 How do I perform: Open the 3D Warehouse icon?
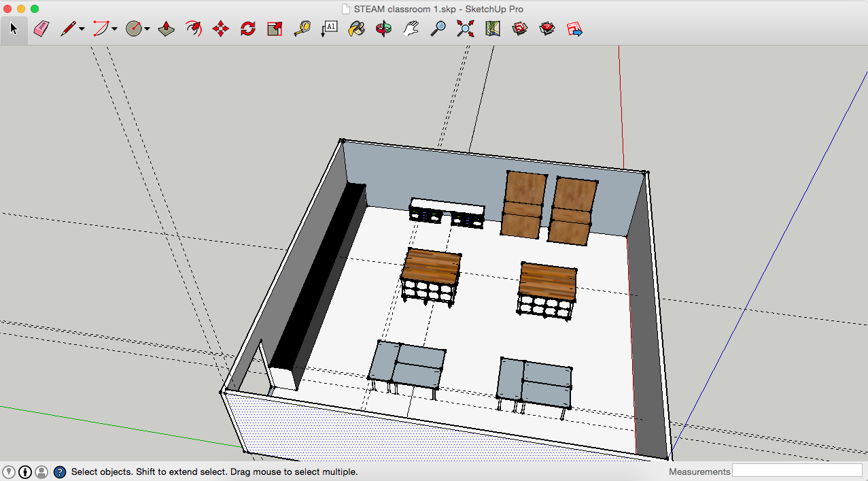point(520,29)
